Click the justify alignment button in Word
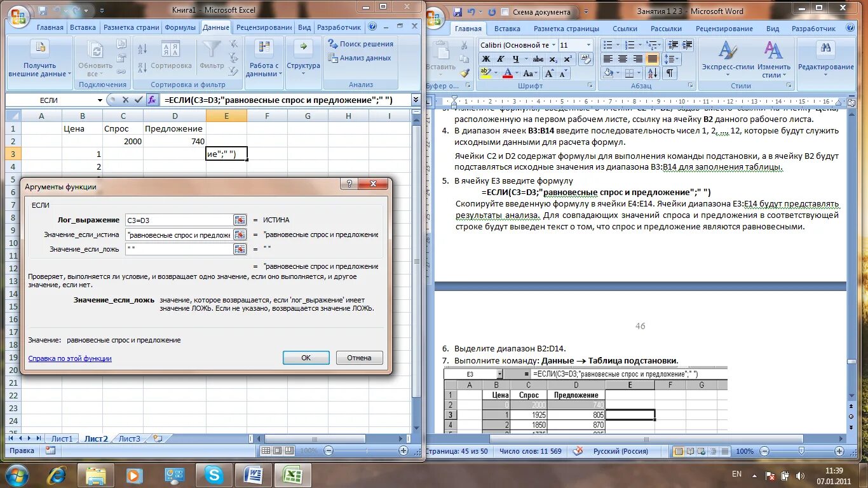Viewport: 868px width, 488px height. coord(652,59)
